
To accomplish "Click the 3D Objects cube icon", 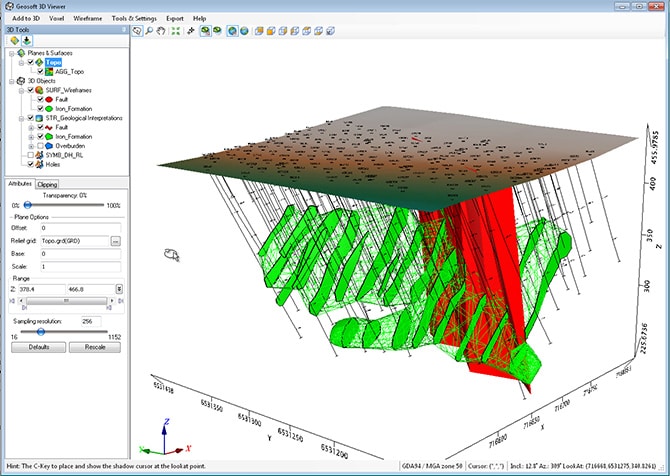I will [21, 81].
